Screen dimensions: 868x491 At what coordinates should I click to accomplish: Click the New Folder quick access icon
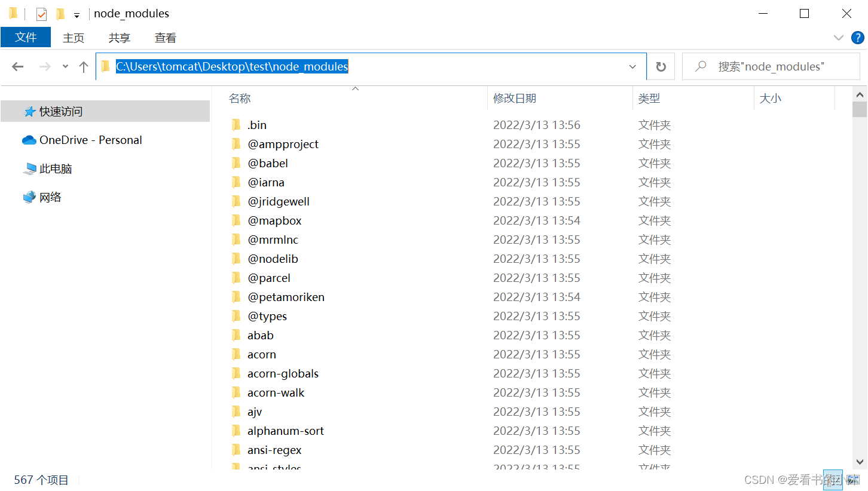[x=60, y=14]
